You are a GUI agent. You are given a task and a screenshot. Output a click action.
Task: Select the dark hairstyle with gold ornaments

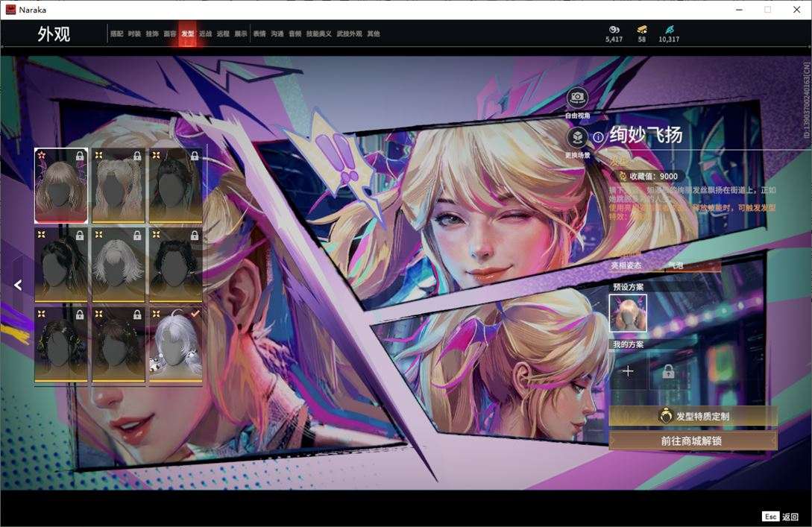(61, 345)
